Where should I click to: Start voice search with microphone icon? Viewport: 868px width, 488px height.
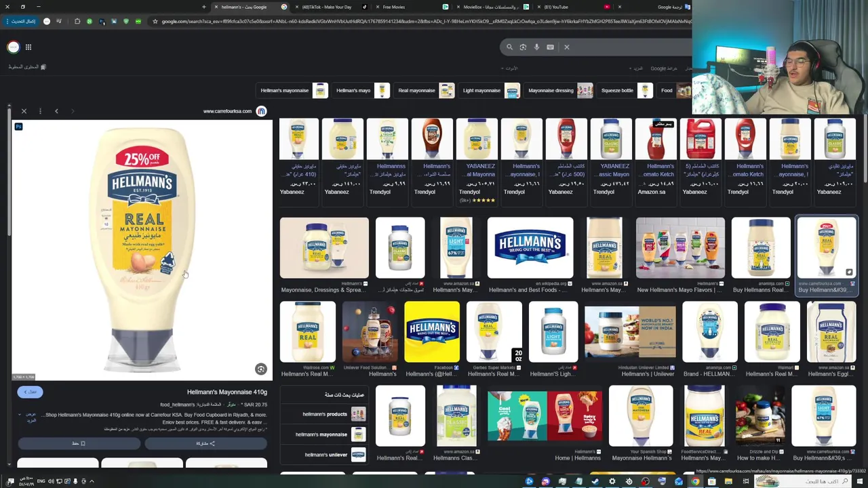click(536, 47)
